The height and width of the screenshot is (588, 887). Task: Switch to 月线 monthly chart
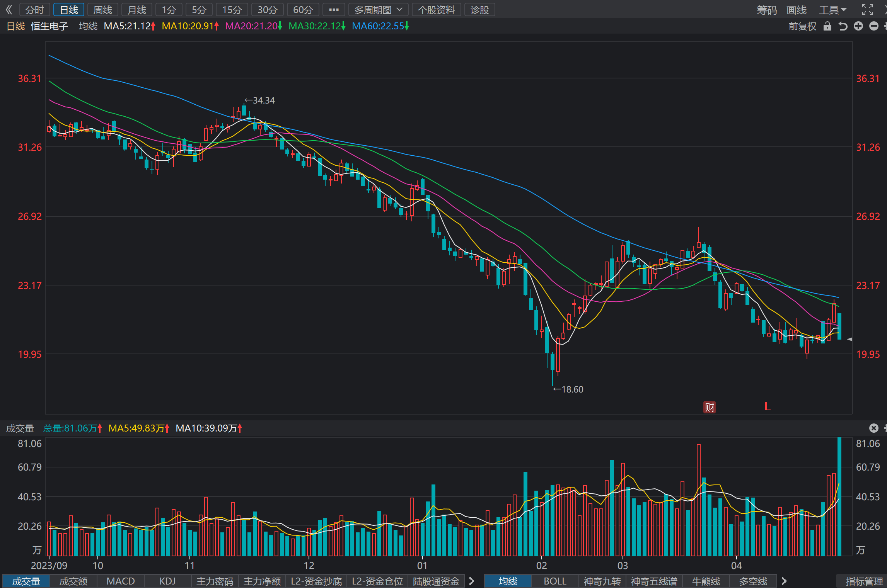pos(137,10)
